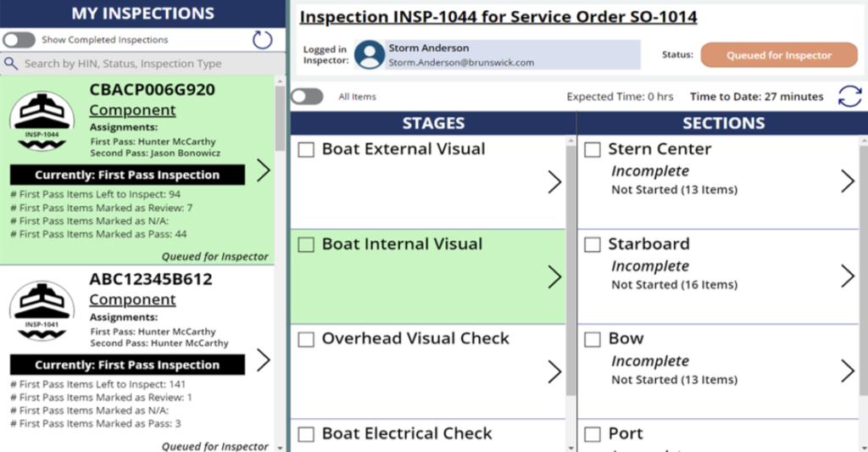Check the Boat External Visual checkbox

307,150
